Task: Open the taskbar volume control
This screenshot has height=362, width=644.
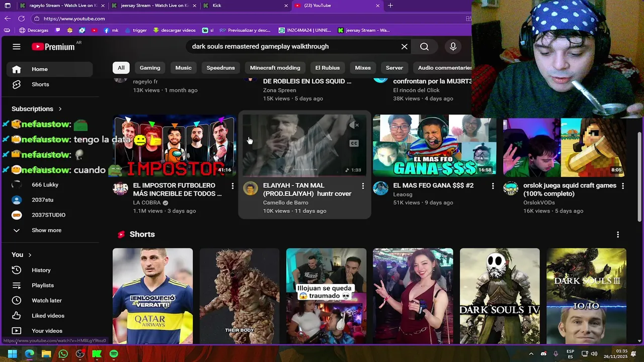Action: [x=594, y=354]
